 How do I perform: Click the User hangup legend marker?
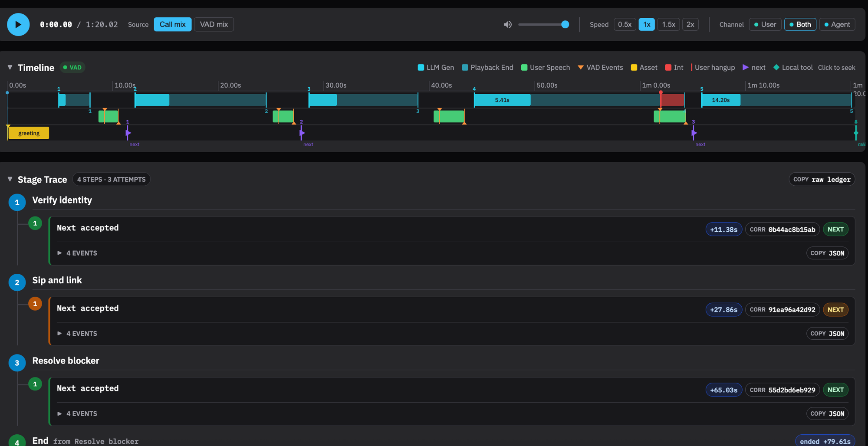(x=692, y=67)
